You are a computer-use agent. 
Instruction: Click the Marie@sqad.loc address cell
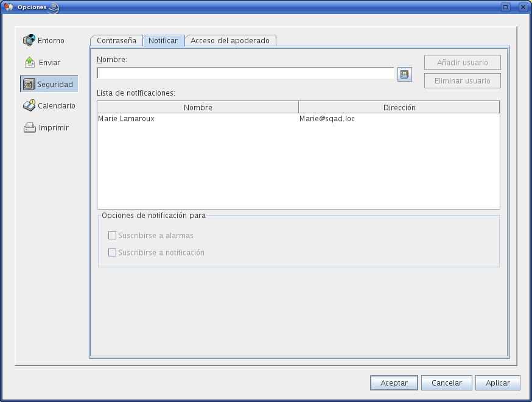[327, 119]
